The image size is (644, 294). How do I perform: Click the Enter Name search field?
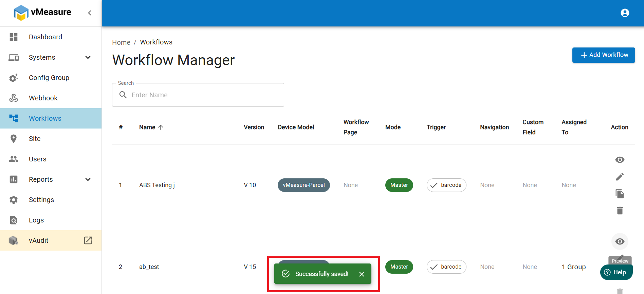click(198, 95)
